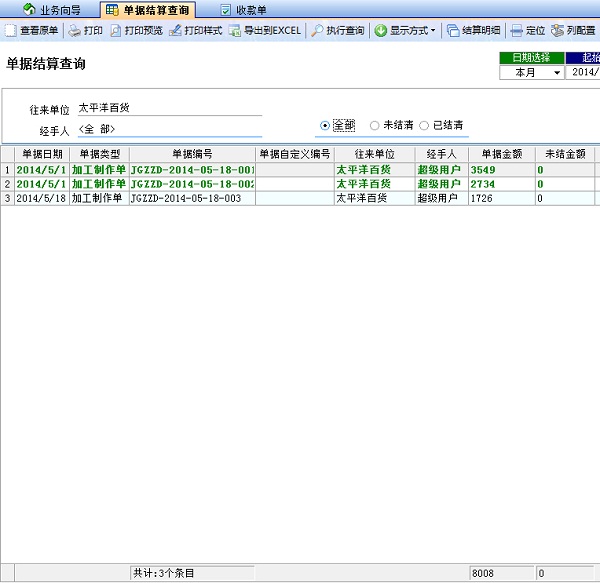This screenshot has height=583, width=600.
Task: Export the list with 导出到EXCEL
Action: 265,31
